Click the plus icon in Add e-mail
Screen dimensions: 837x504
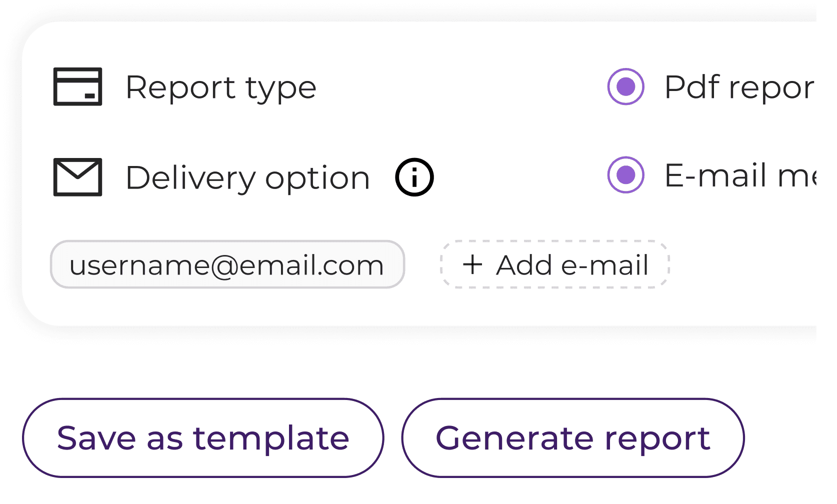pos(472,264)
